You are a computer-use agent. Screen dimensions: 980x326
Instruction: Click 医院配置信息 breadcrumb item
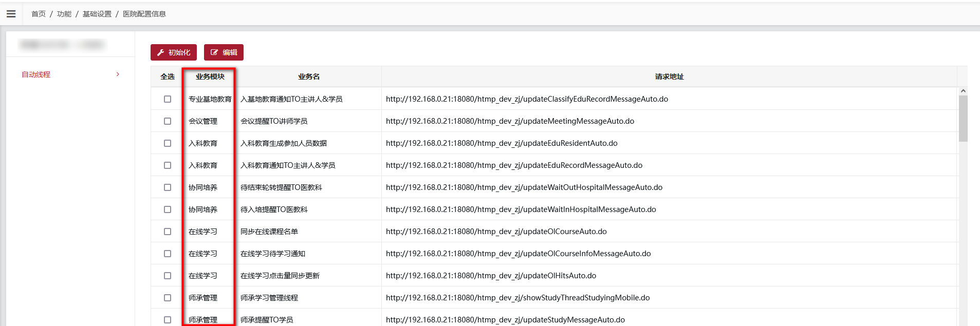144,14
